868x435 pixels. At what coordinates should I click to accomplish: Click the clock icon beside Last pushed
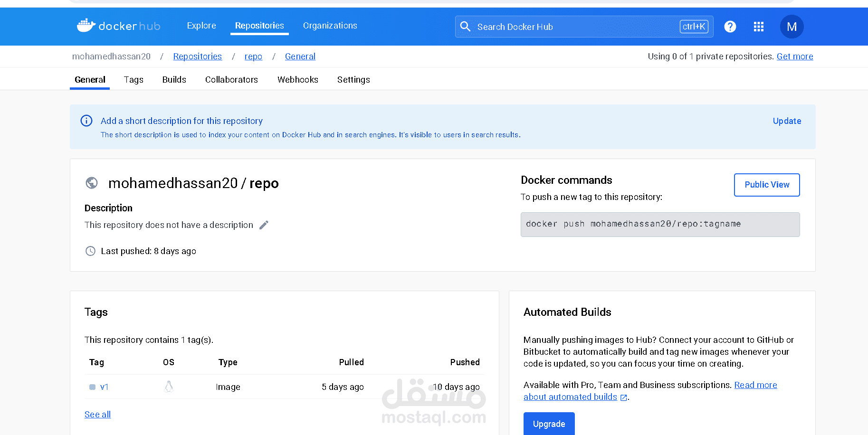click(90, 251)
